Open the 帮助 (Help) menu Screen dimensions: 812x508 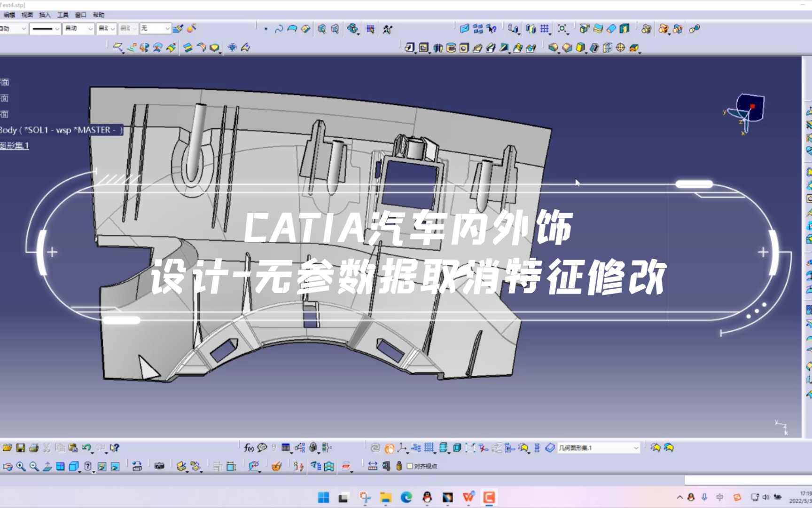[98, 15]
